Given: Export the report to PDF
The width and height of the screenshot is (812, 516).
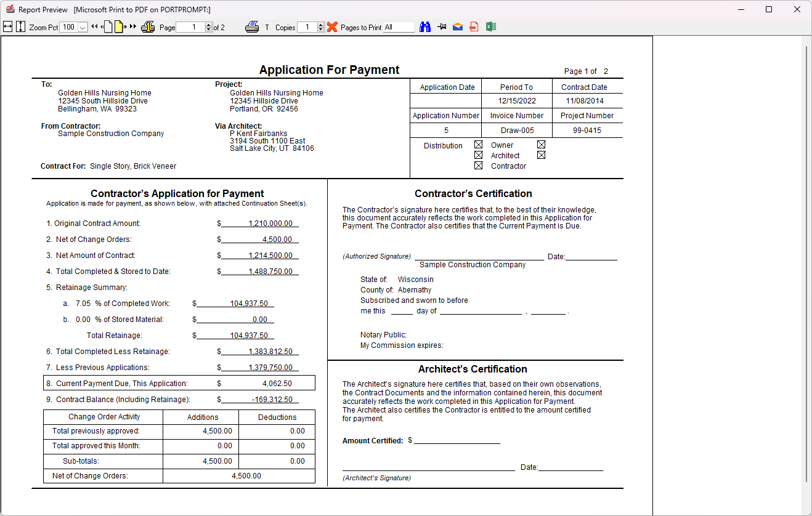Looking at the screenshot, I should click(474, 26).
